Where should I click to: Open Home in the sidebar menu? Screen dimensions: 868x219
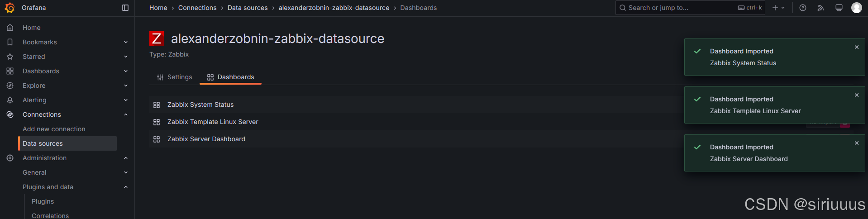tap(32, 28)
